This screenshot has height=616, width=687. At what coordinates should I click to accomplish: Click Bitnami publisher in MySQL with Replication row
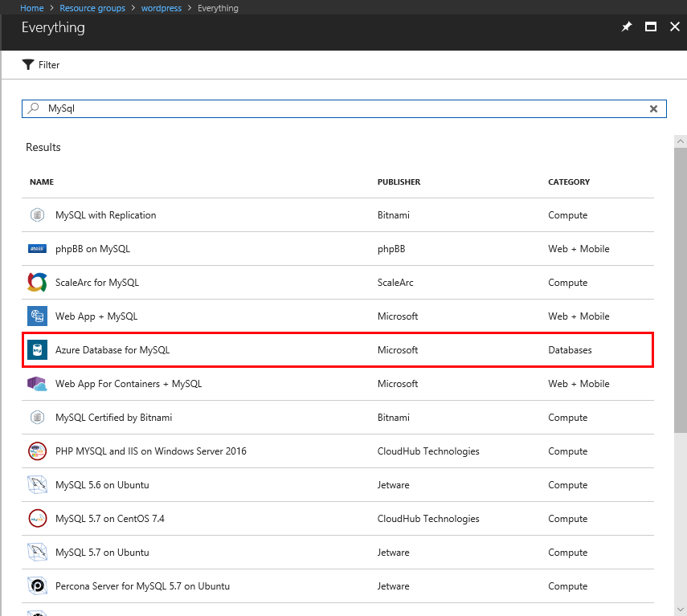click(x=394, y=215)
